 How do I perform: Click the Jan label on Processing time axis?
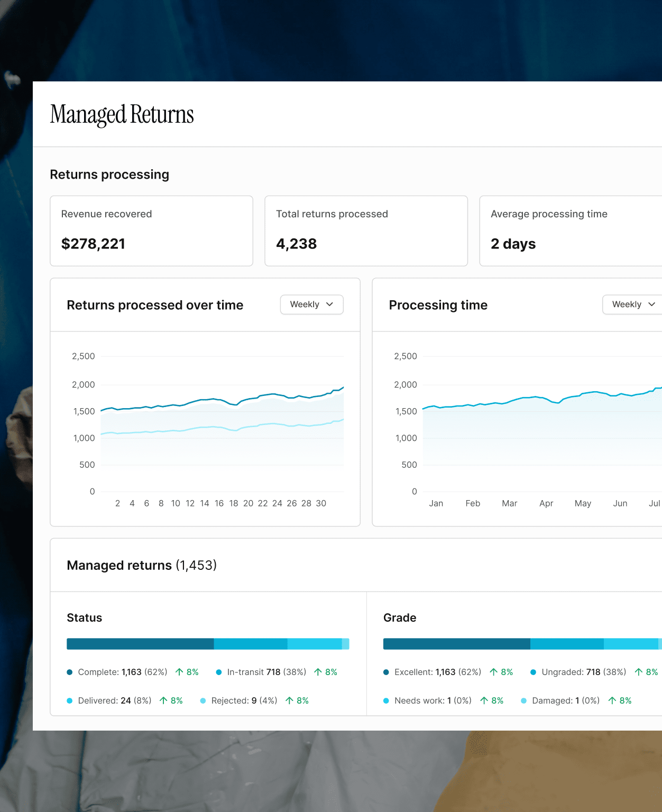pyautogui.click(x=436, y=503)
